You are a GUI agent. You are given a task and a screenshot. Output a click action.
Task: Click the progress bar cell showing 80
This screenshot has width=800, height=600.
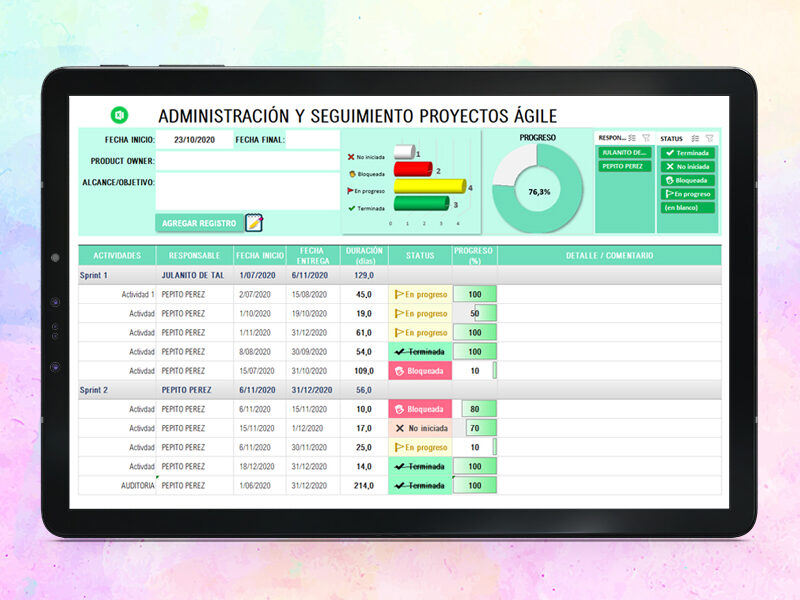475,409
